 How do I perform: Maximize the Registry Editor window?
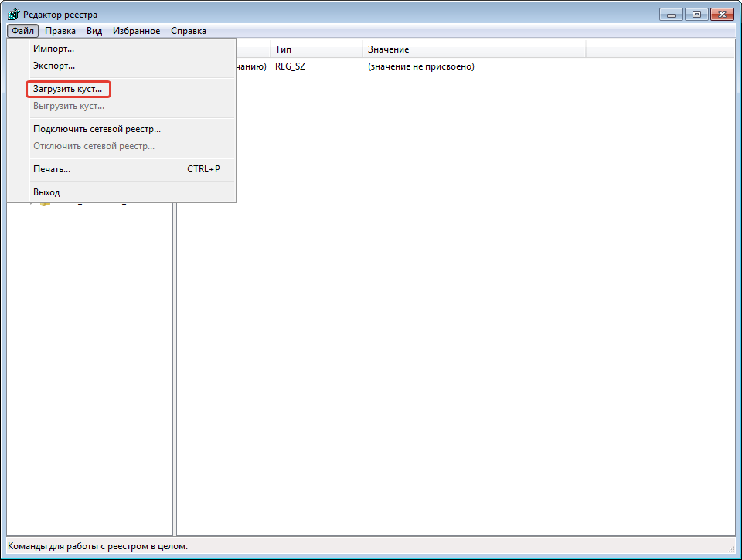click(696, 14)
